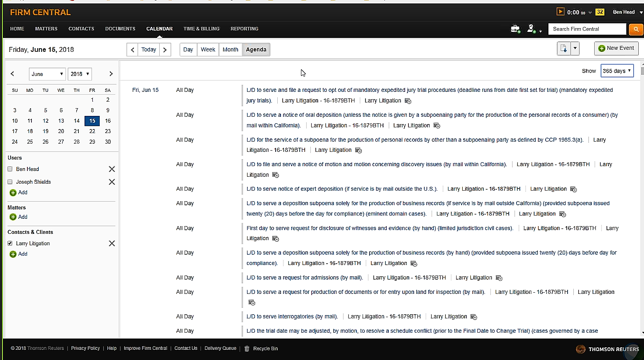Open the June month dropdown

tap(47, 74)
